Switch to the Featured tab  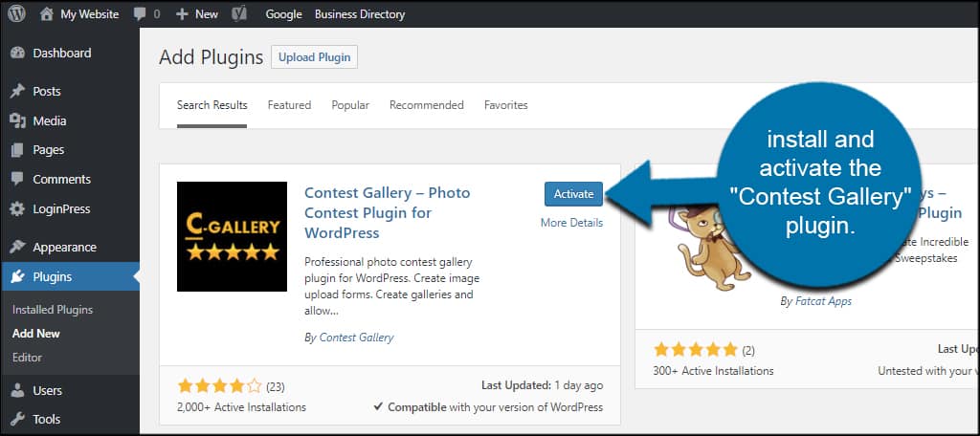(x=289, y=105)
